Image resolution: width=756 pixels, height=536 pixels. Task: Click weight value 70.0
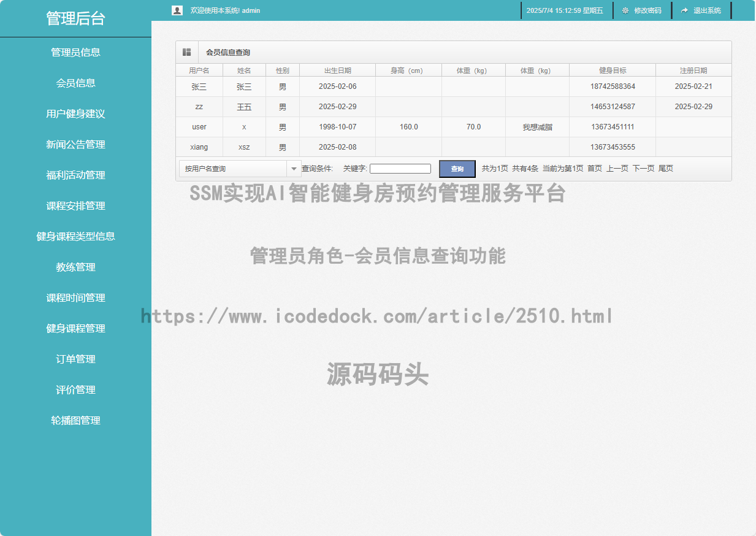[x=473, y=127]
